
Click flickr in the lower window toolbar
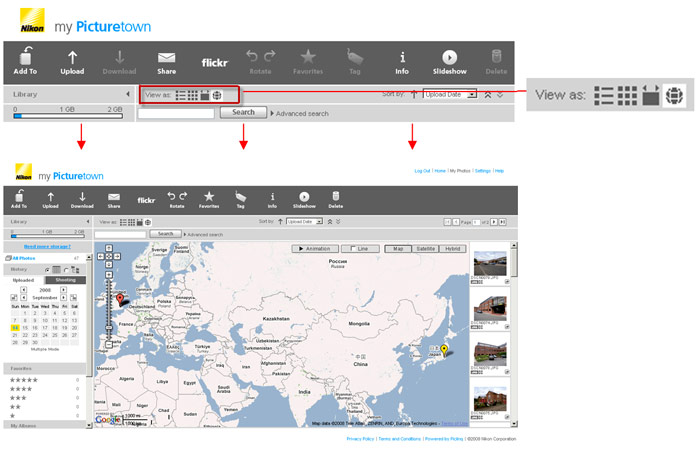[x=146, y=200]
